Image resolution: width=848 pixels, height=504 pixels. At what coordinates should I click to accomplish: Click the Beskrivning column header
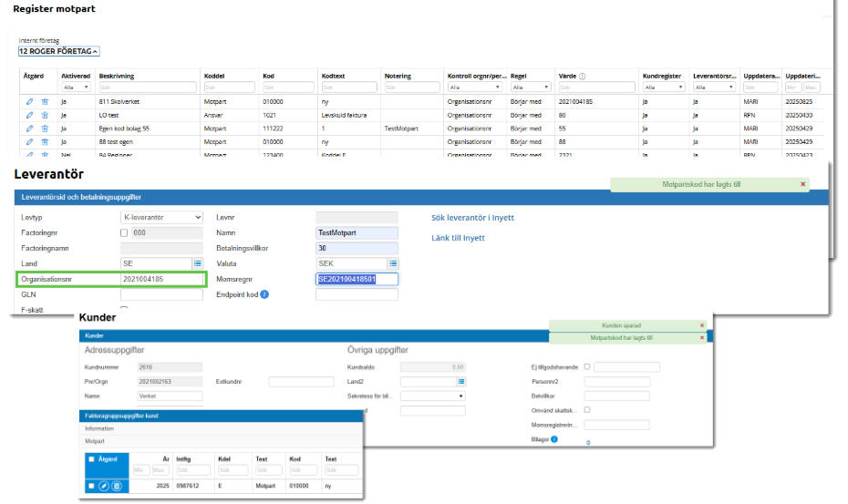click(117, 77)
